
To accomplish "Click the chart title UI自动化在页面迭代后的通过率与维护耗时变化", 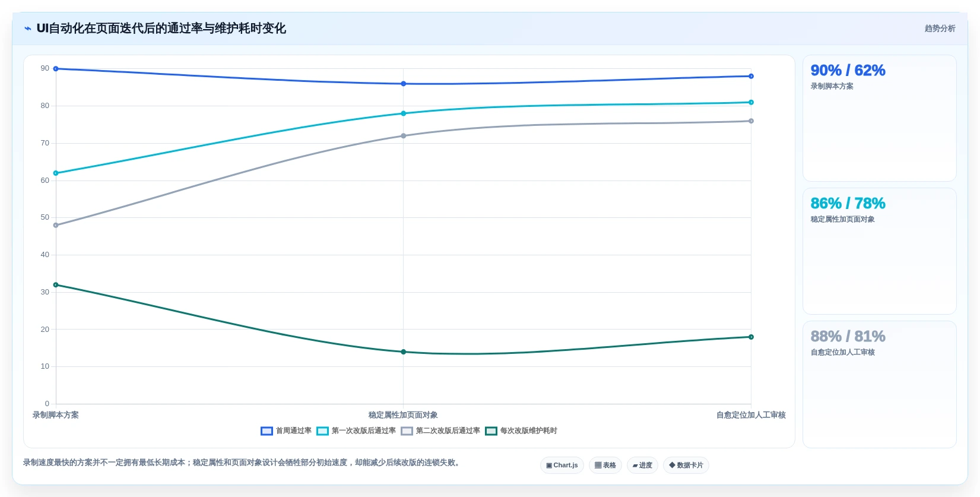I will (161, 29).
